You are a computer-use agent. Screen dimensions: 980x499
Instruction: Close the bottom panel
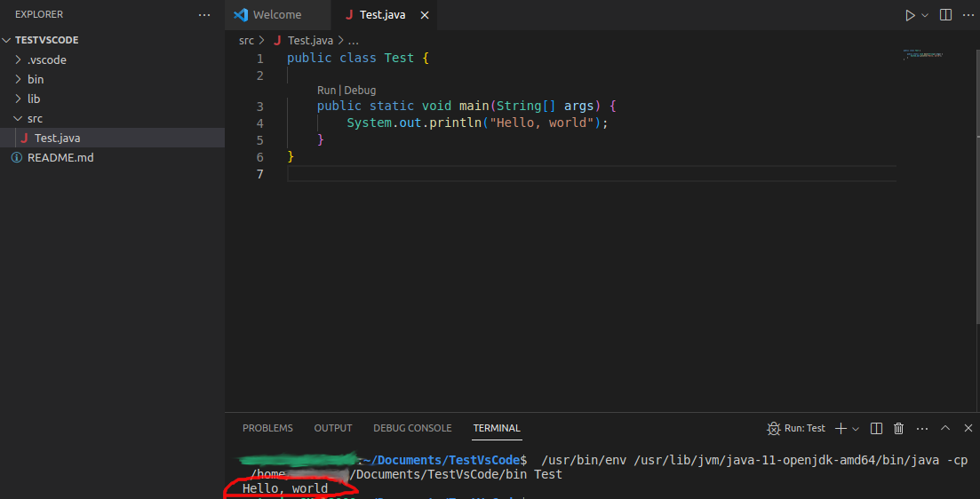click(x=968, y=429)
